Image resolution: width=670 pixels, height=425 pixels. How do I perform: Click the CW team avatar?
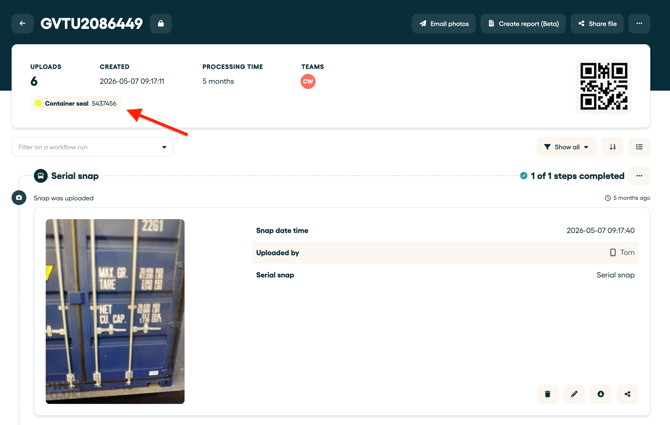[x=308, y=81]
